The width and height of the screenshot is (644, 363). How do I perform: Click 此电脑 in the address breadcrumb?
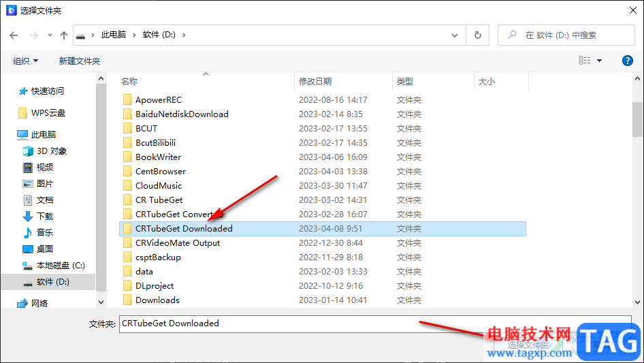coord(114,35)
